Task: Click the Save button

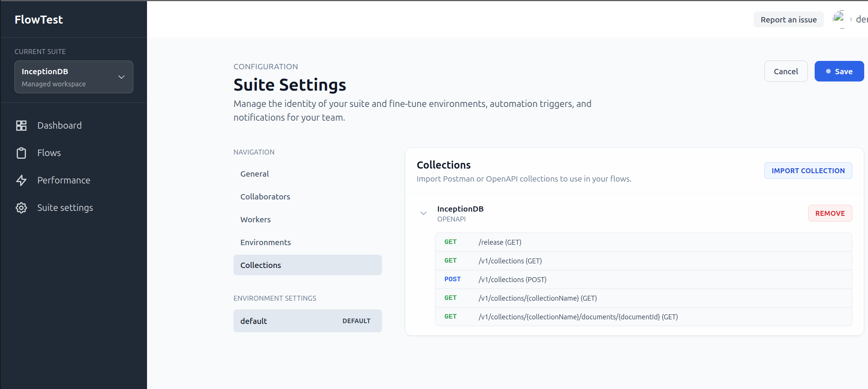Action: tap(839, 72)
